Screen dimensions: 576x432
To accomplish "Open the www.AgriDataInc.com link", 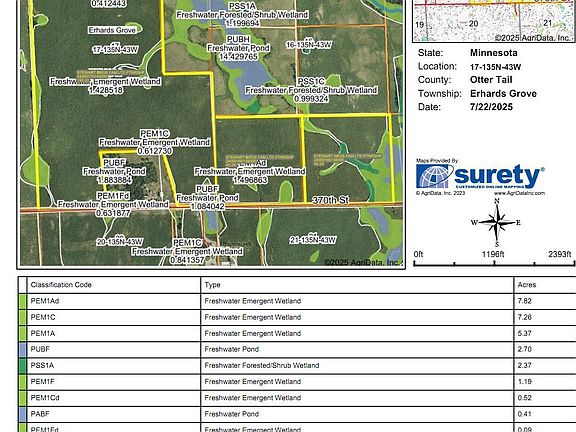I will pyautogui.click(x=519, y=193).
